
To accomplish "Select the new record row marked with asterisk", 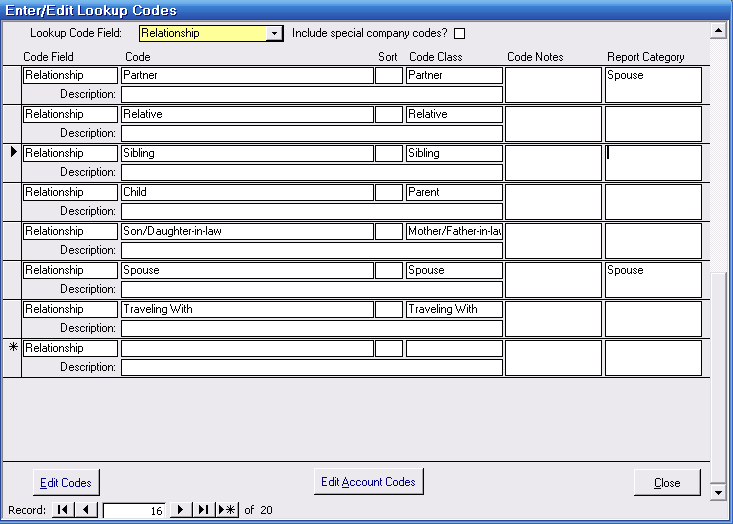I will pos(12,349).
